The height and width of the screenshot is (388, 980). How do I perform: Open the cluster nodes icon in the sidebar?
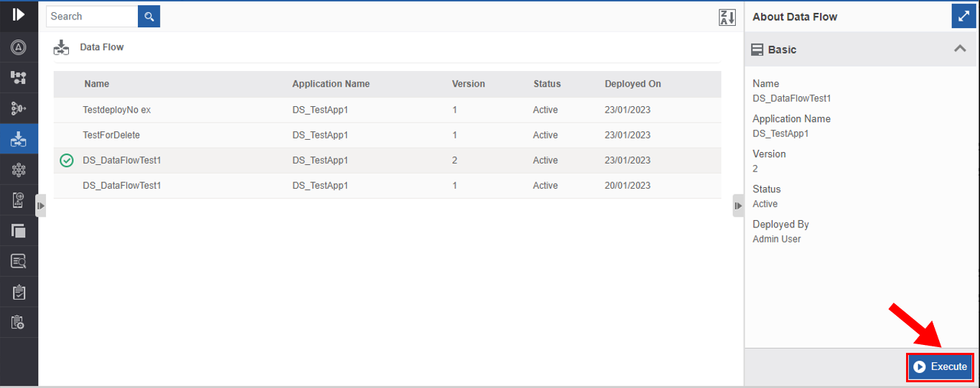pos(19,170)
